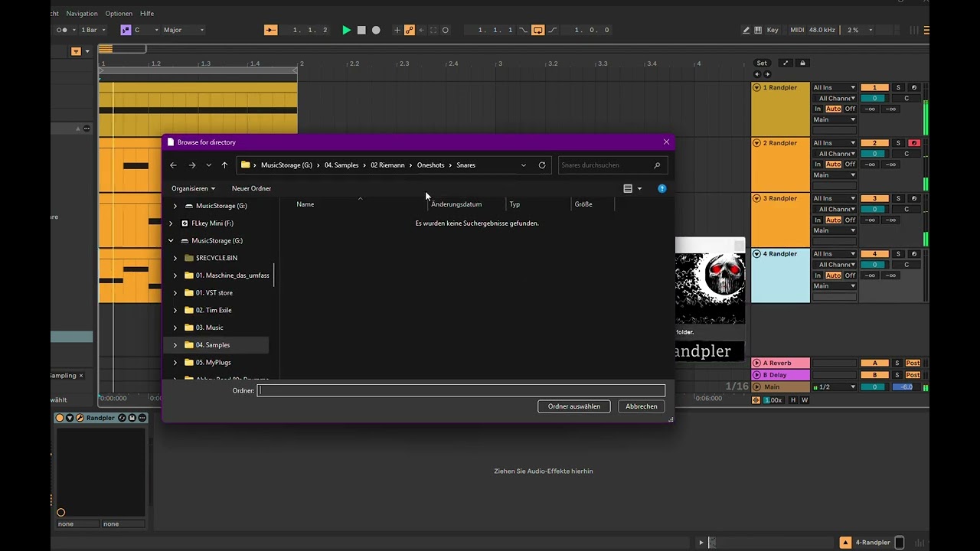980x551 pixels.
Task: Enable the Key map mode
Action: click(x=773, y=30)
